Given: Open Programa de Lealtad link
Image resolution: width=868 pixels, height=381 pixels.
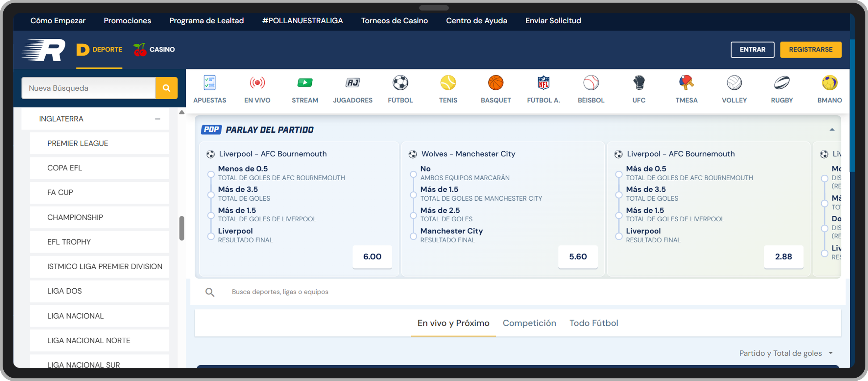Looking at the screenshot, I should tap(206, 21).
